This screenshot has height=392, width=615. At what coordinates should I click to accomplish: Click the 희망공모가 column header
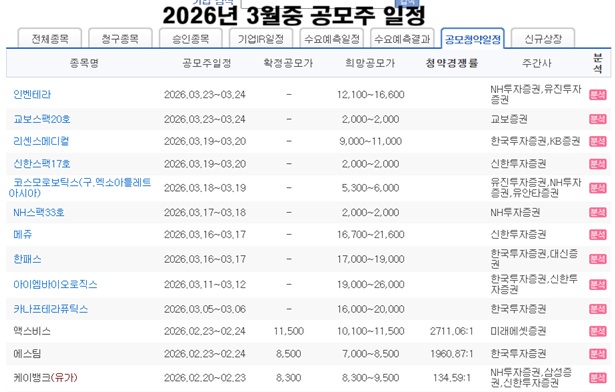click(370, 63)
